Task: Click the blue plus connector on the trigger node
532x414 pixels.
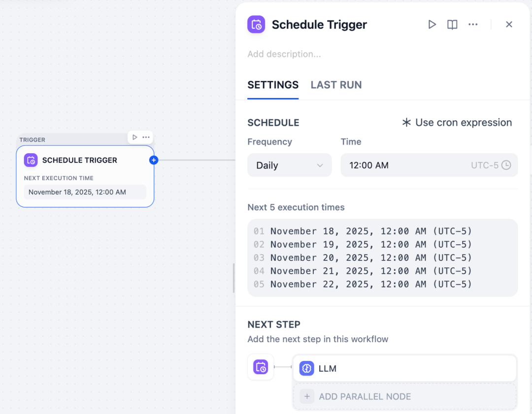Action: pyautogui.click(x=154, y=160)
